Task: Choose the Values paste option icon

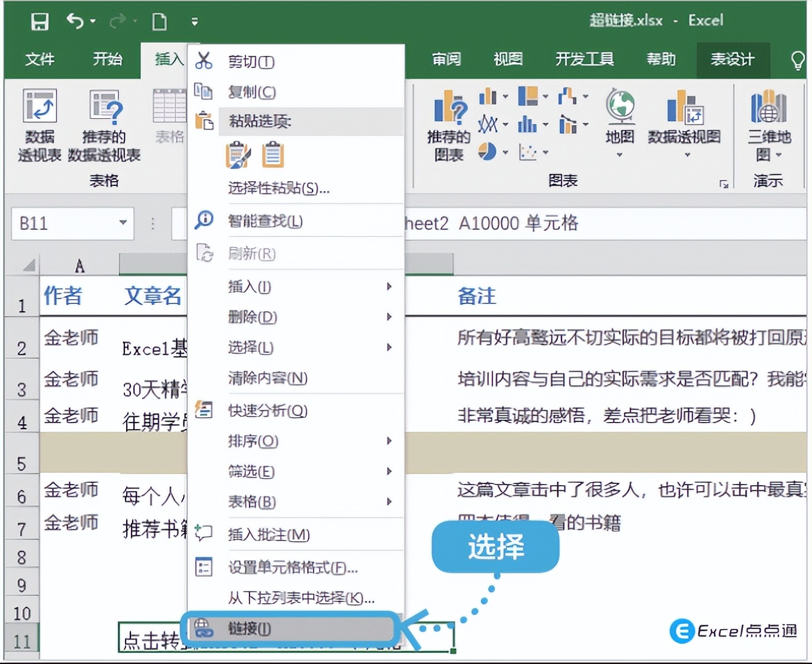Action: pyautogui.click(x=272, y=154)
